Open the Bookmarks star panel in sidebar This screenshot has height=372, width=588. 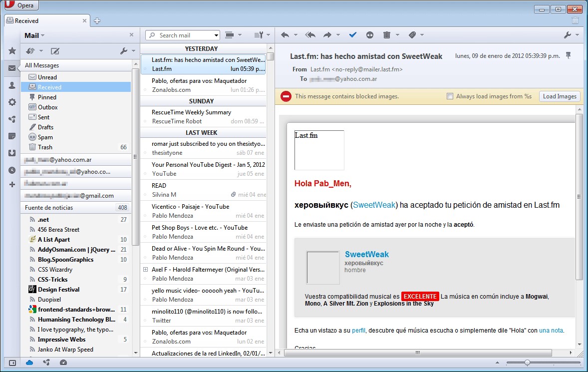point(12,51)
